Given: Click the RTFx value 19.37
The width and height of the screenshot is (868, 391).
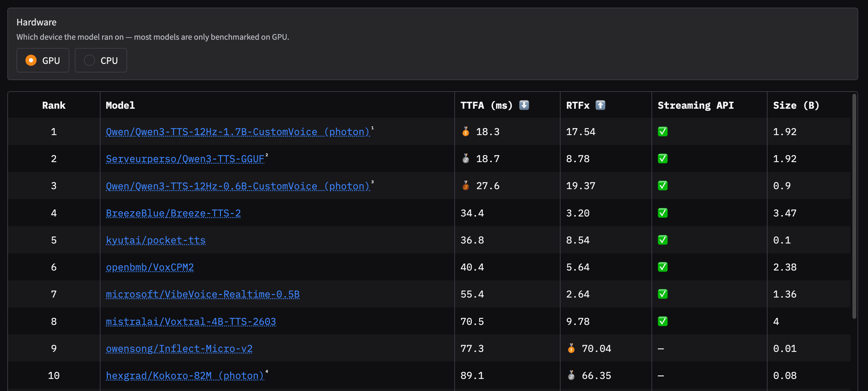Looking at the screenshot, I should 581,186.
